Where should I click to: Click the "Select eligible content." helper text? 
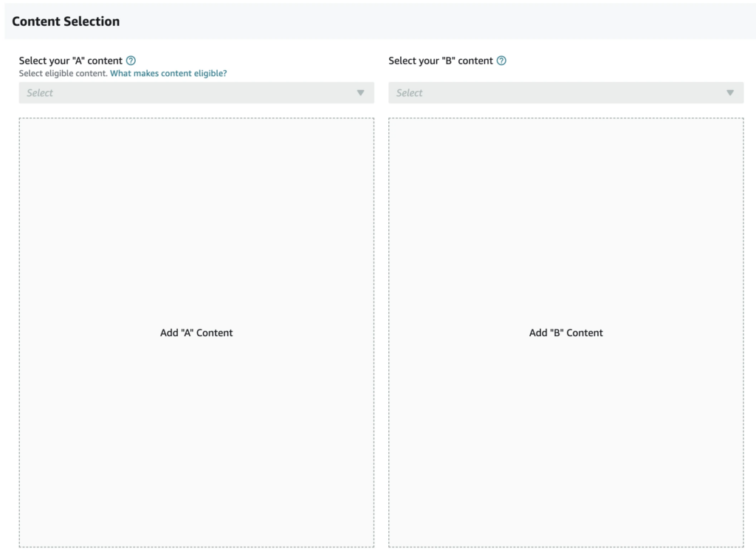tap(63, 74)
